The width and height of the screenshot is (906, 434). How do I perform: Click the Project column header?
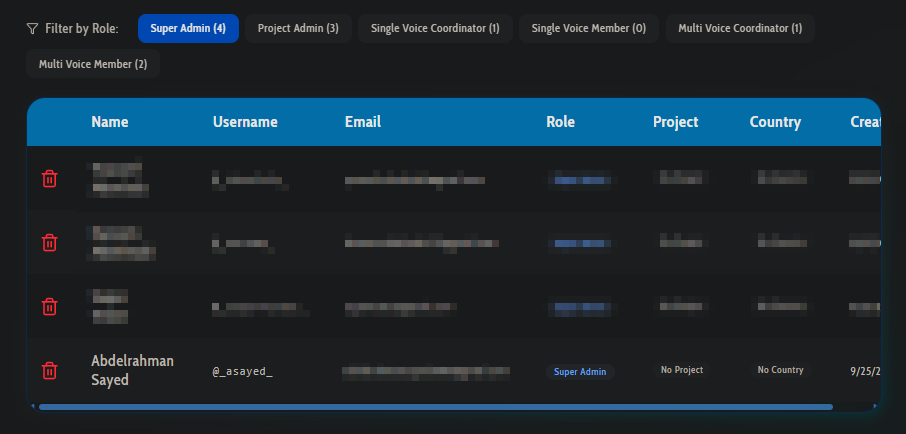(675, 122)
